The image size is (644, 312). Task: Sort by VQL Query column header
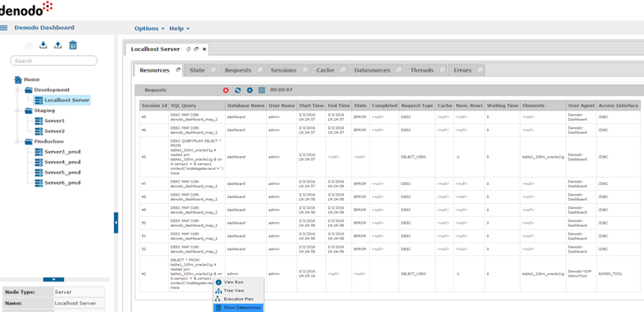click(x=197, y=106)
